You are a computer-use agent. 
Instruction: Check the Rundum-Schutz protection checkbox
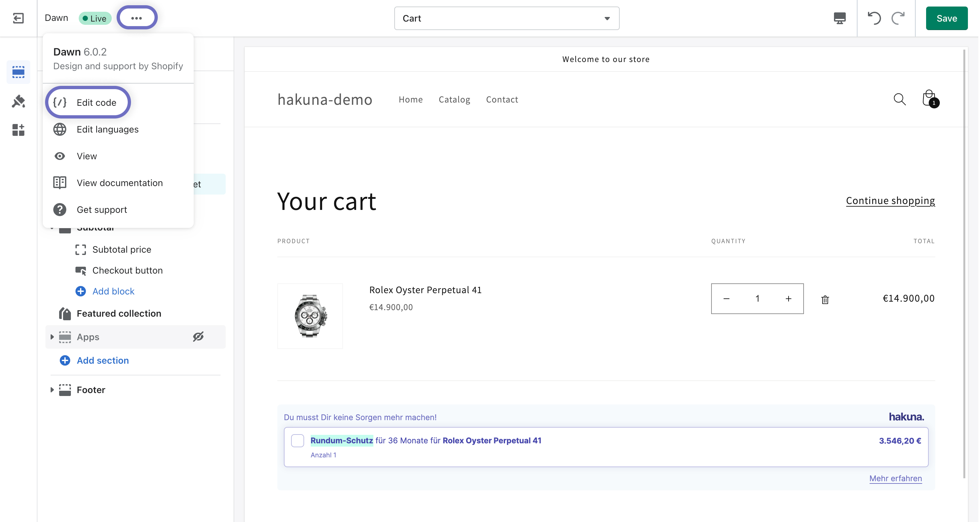click(298, 440)
